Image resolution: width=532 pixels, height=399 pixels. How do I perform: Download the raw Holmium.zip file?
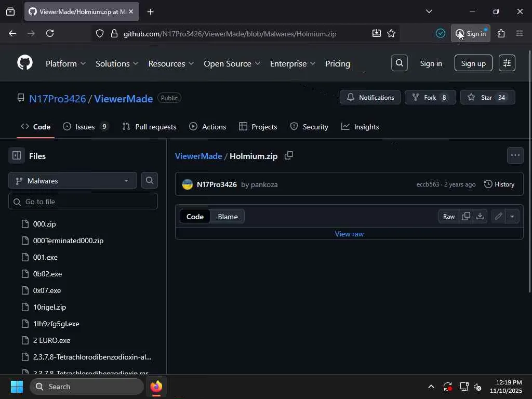click(x=480, y=216)
